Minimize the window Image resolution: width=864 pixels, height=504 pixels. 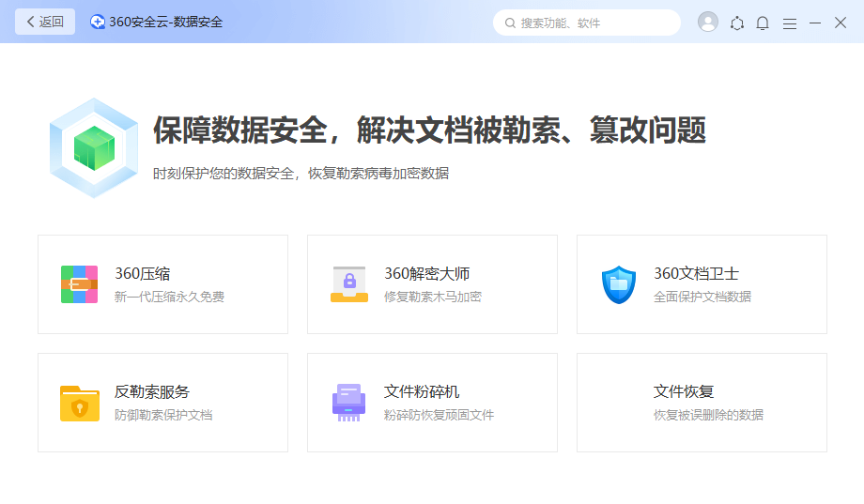point(815,23)
